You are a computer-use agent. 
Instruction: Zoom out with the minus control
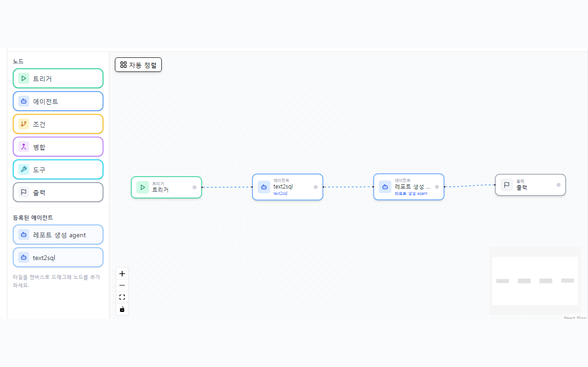[122, 285]
